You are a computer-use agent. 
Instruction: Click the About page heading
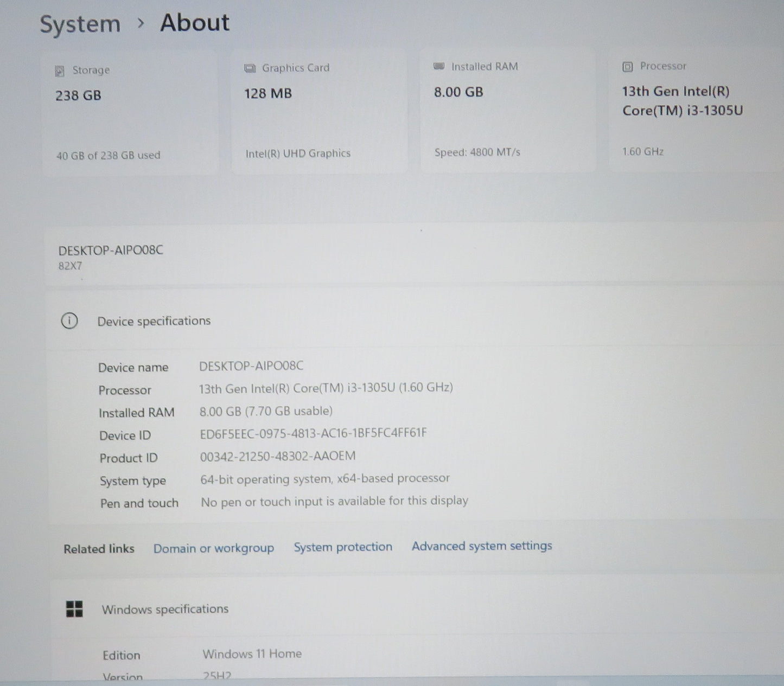point(195,23)
